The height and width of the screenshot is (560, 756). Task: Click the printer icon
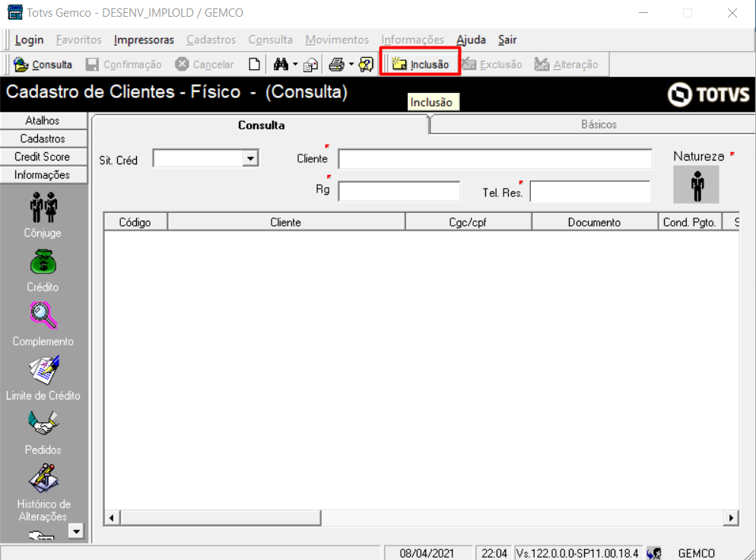point(336,64)
